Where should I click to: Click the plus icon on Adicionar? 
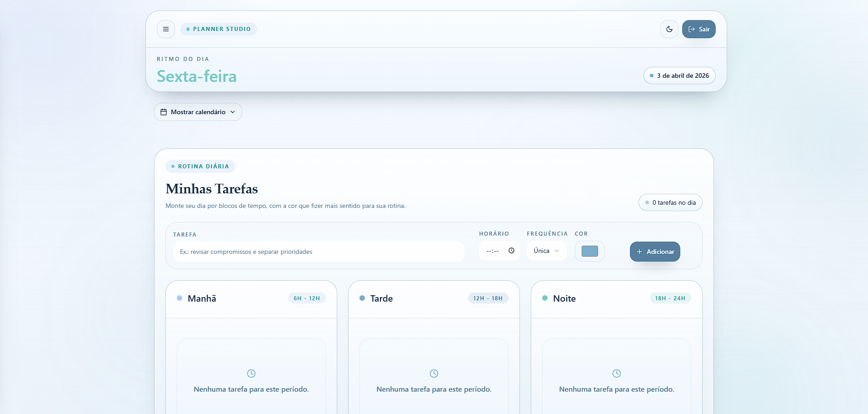click(639, 252)
